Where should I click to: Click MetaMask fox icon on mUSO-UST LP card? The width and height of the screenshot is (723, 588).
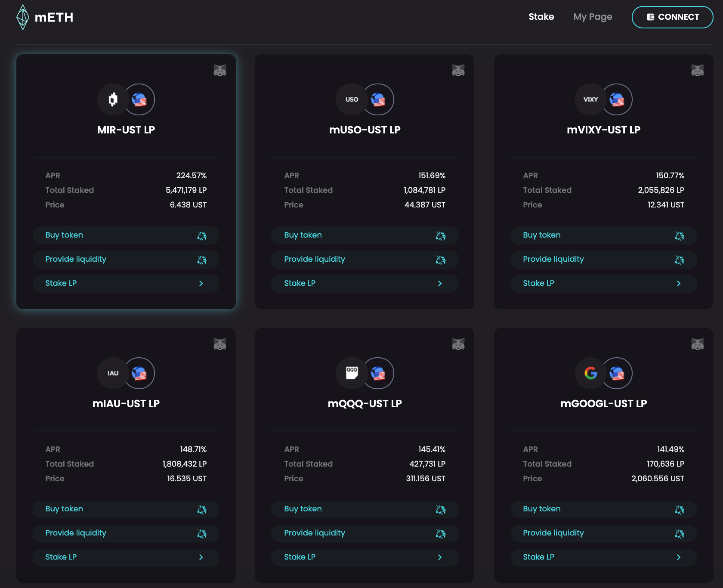[458, 70]
